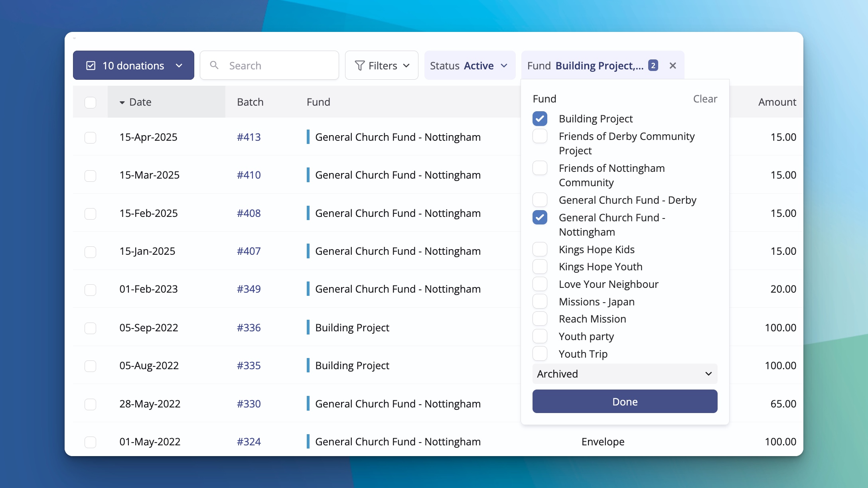
Task: Click the badge showing 2 selected funds
Action: tap(653, 65)
